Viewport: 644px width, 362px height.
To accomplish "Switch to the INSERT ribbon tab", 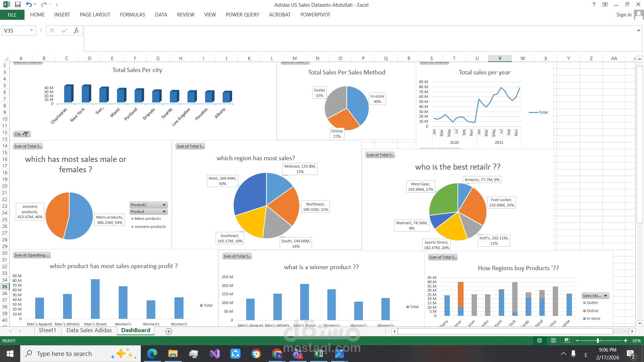I will point(62,15).
